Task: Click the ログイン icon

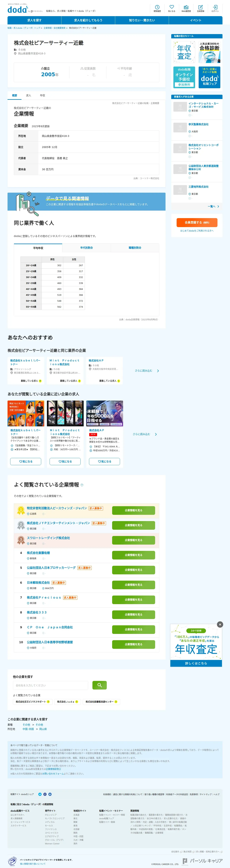Action: (215, 8)
